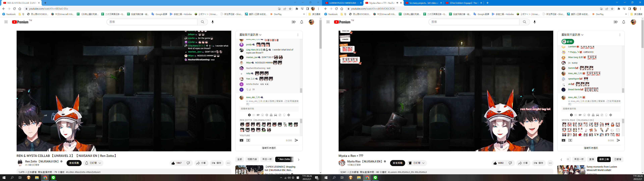Select 全部 filter chip in left window
644x181 pixels.
click(x=239, y=159)
